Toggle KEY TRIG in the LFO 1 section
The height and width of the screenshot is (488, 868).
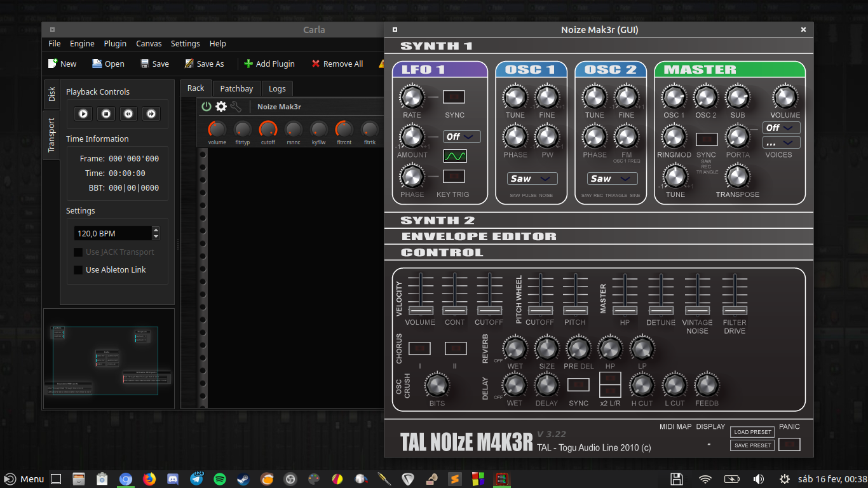(x=454, y=176)
